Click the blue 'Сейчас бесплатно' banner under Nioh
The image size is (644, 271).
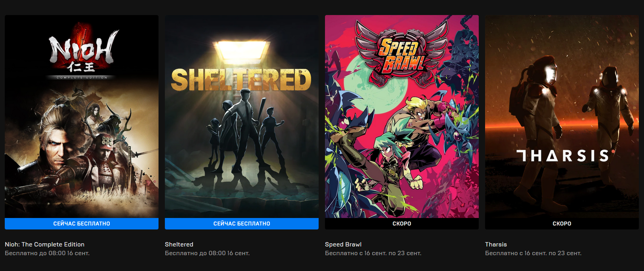(x=82, y=224)
